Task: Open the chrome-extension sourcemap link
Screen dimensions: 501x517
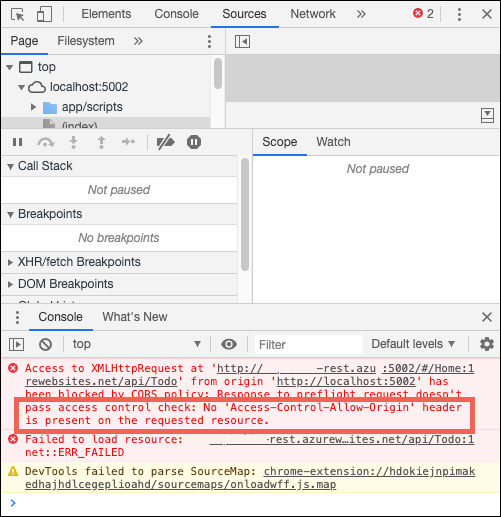Action: tap(250, 478)
